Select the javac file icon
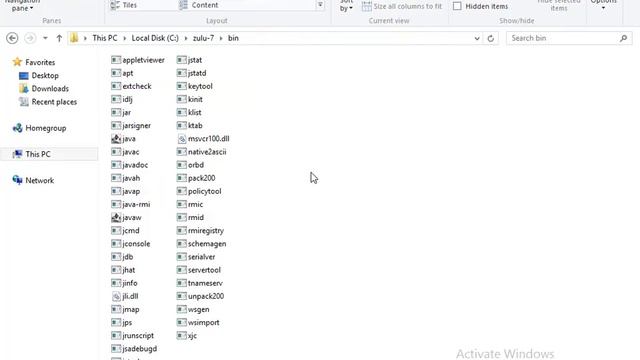The width and height of the screenshot is (640, 360). (116, 152)
